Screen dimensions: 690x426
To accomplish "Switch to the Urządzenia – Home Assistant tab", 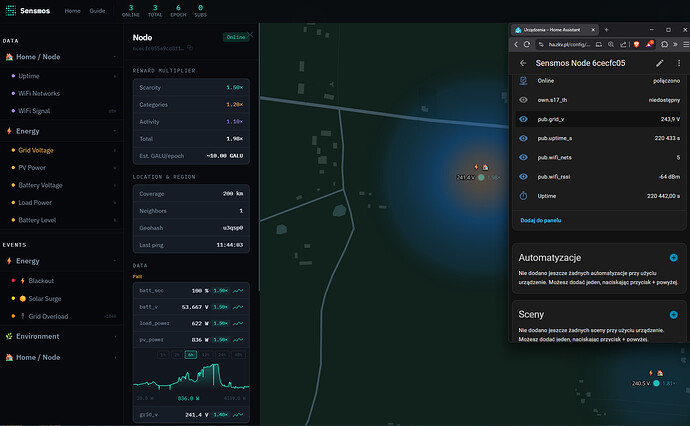I will click(x=554, y=30).
